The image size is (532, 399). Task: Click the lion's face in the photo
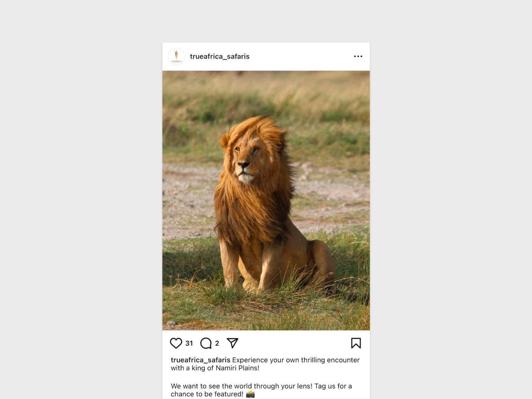pos(246,161)
